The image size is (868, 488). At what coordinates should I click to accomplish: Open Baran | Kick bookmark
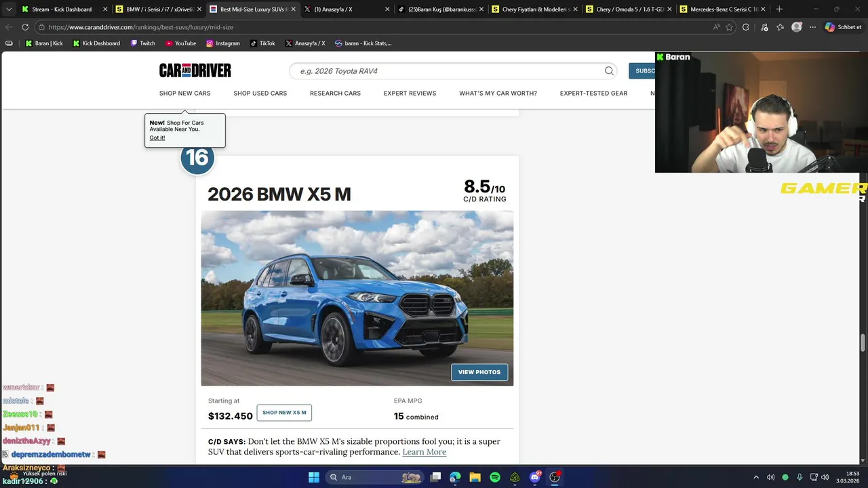pyautogui.click(x=44, y=43)
